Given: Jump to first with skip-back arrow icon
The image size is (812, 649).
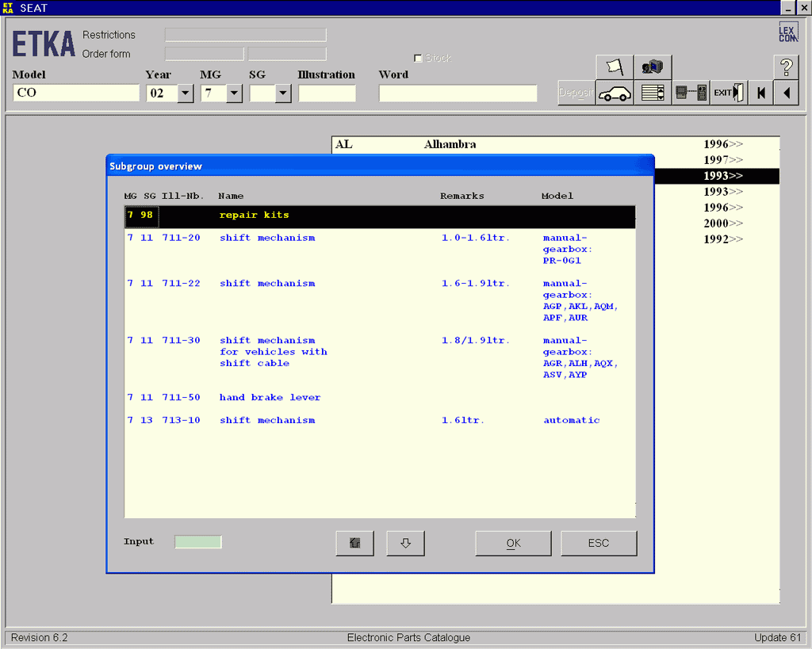Looking at the screenshot, I should (760, 94).
